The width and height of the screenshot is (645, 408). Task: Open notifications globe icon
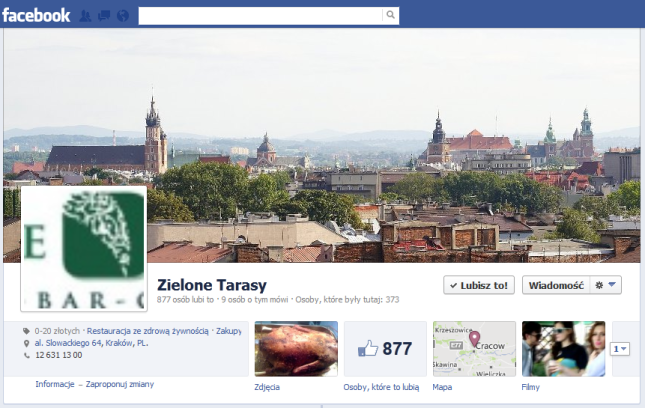(123, 16)
